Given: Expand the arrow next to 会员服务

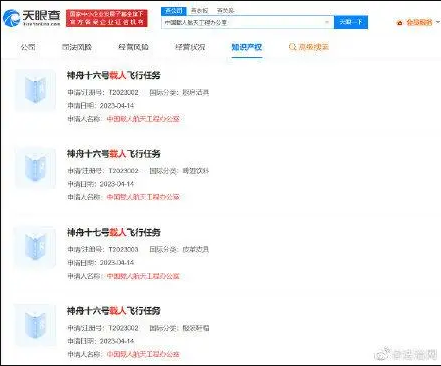Looking at the screenshot, I should (438, 22).
